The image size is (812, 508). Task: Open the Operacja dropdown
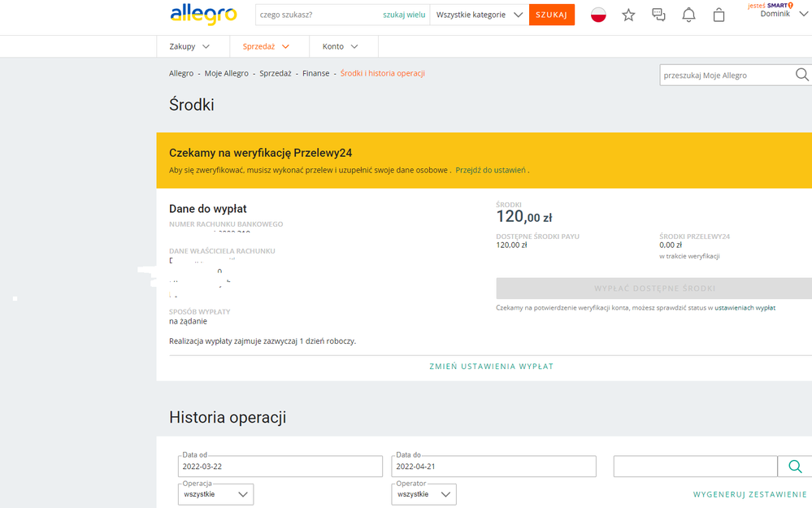(x=216, y=494)
